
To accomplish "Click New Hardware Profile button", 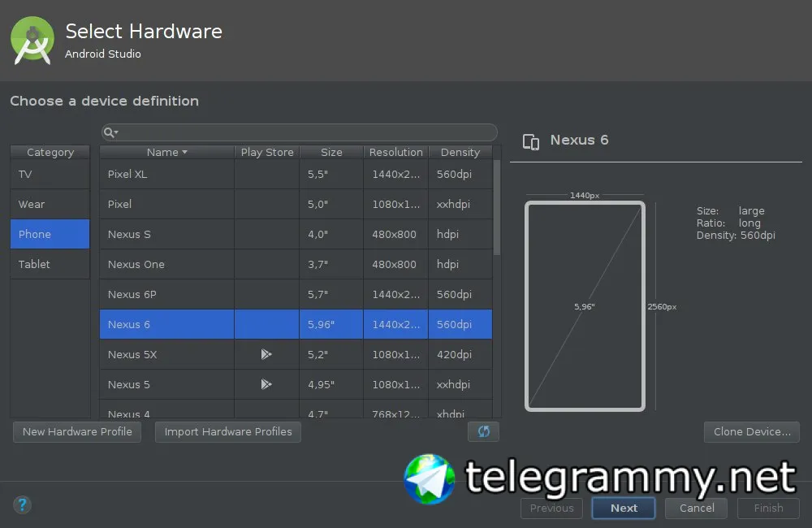I will 77,431.
